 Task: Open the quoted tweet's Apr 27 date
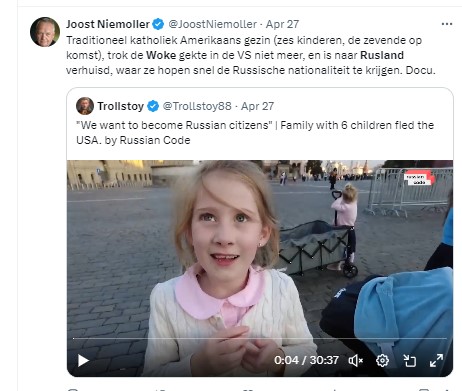pyautogui.click(x=257, y=106)
